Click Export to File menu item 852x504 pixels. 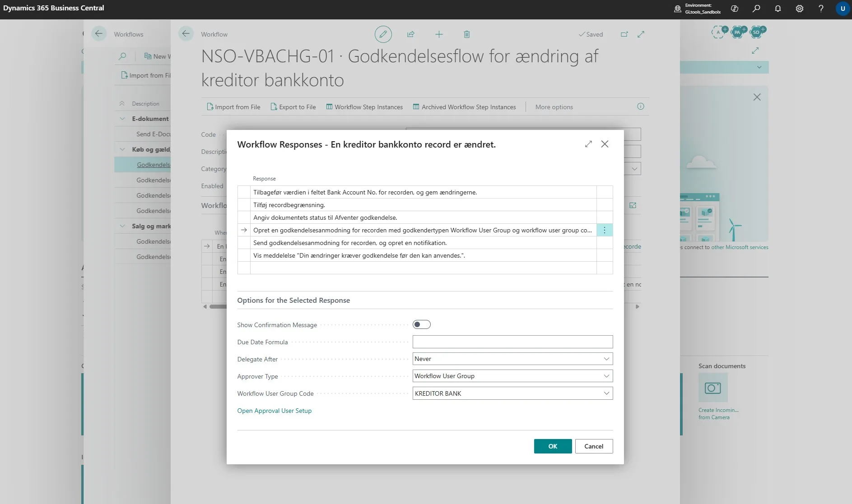point(293,107)
